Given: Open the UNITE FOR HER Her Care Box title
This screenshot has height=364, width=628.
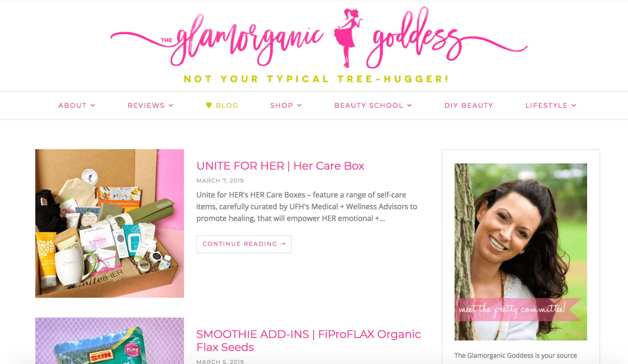Looking at the screenshot, I should 280,166.
